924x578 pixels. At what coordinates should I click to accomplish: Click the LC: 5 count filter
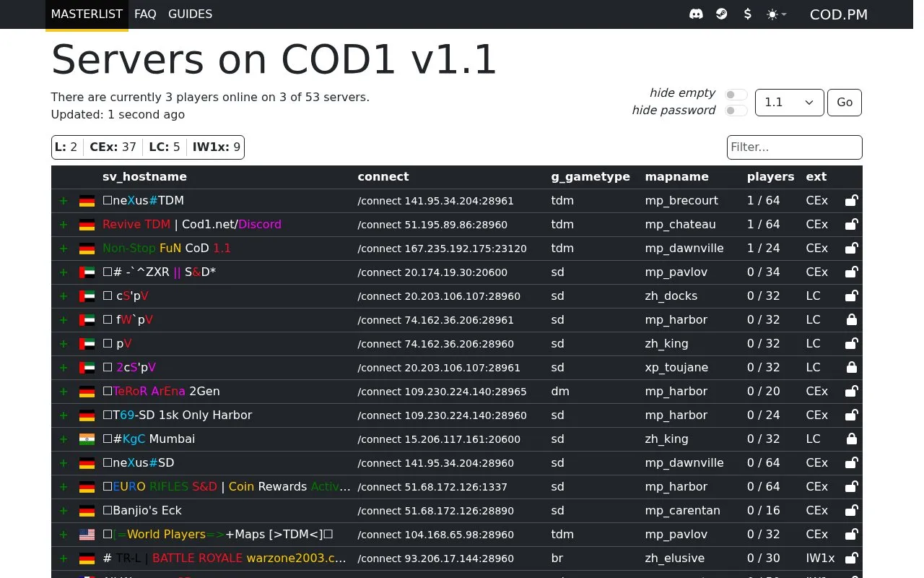tap(165, 147)
